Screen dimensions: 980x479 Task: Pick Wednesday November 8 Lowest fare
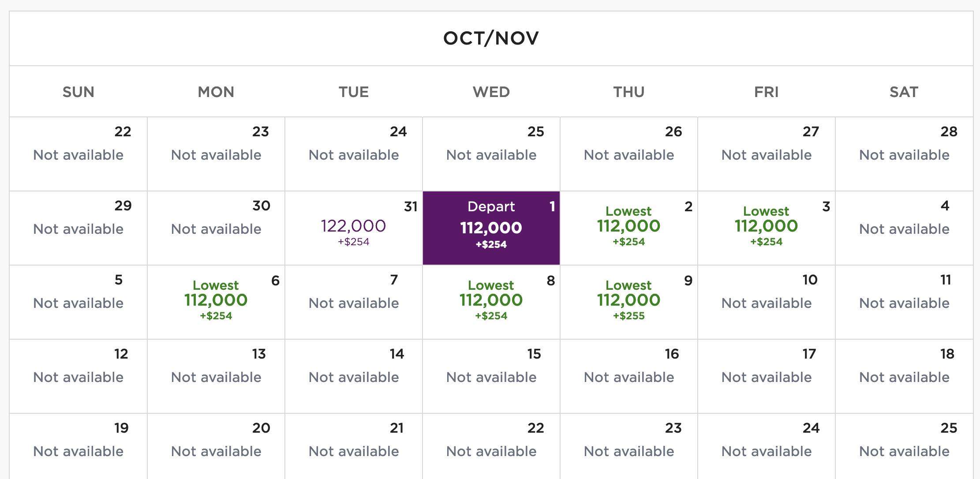coord(491,302)
